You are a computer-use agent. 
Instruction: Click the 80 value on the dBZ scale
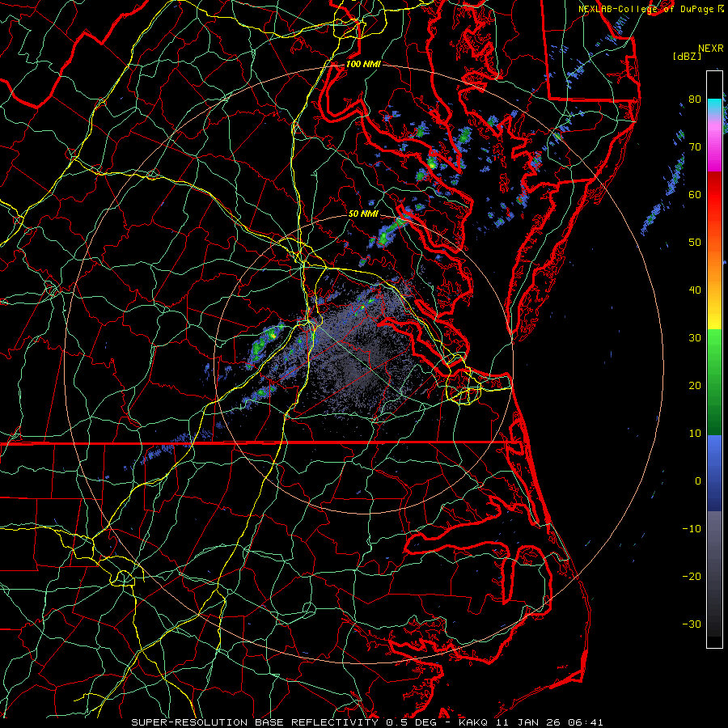point(695,99)
